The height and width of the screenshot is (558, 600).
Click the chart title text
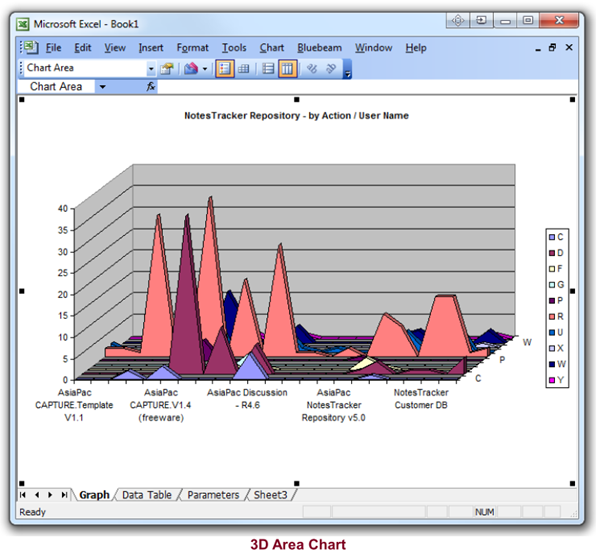[x=296, y=116]
